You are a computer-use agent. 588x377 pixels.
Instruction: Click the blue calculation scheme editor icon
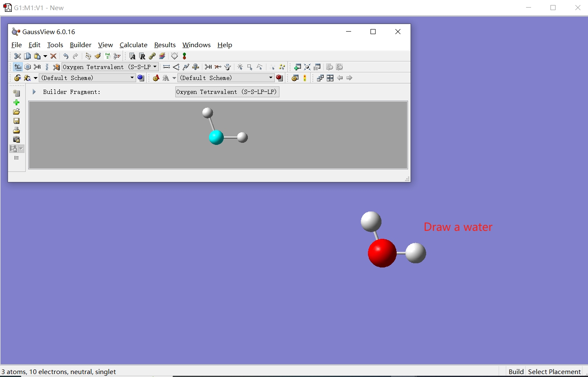141,78
